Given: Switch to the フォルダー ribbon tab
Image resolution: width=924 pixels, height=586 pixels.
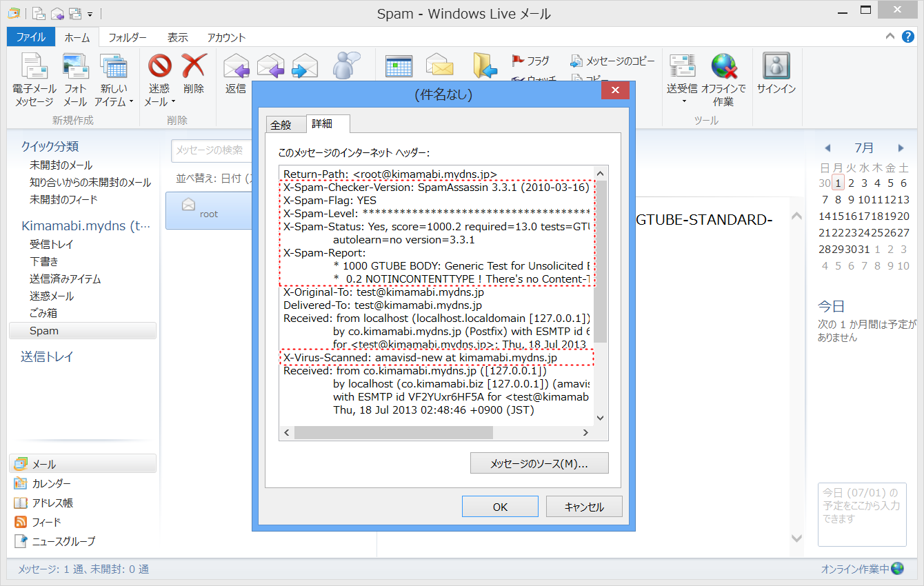Looking at the screenshot, I should tap(128, 37).
